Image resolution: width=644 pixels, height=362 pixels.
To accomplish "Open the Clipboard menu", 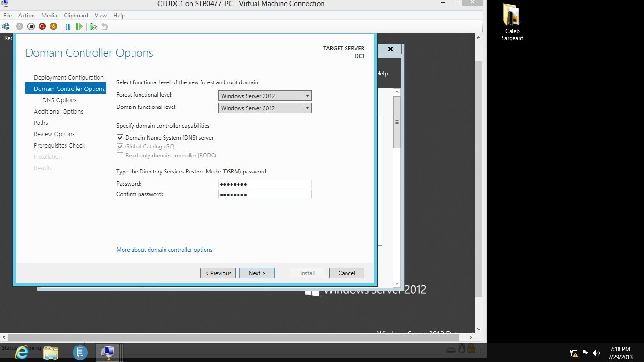I will [75, 16].
